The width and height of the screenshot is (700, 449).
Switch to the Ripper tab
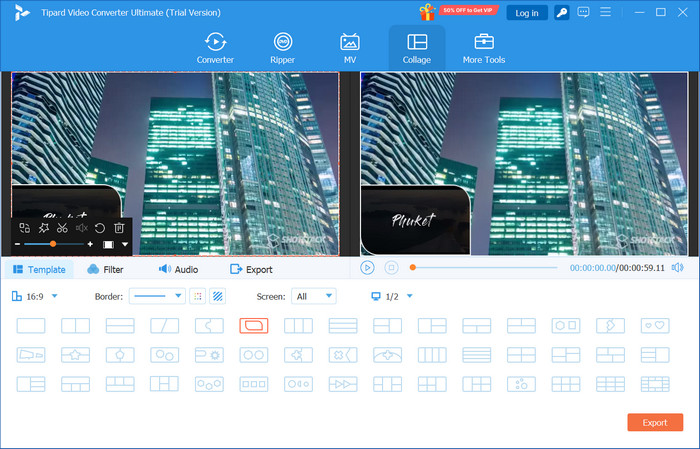[283, 48]
